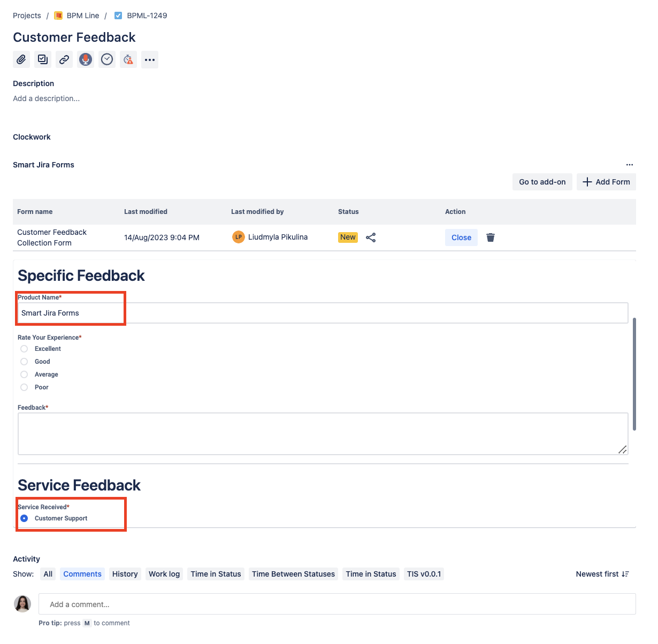This screenshot has width=658, height=644.
Task: Open first Time in Status tab after Work log
Action: (216, 574)
